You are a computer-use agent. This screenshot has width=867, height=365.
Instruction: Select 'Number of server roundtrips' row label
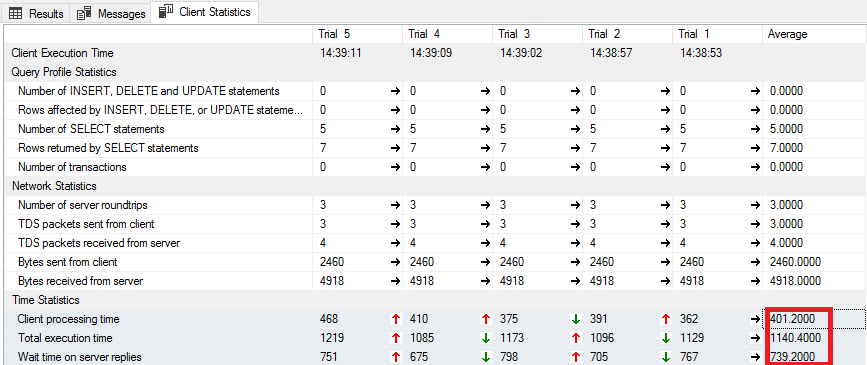[83, 205]
